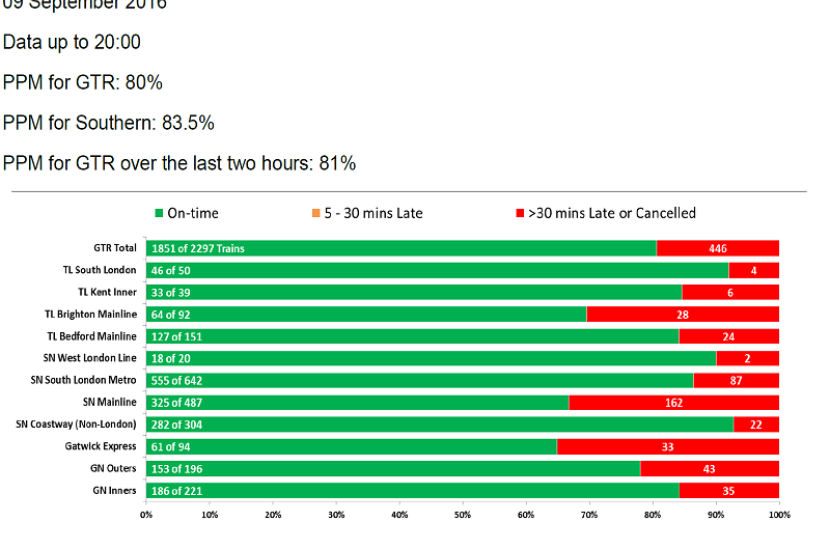Click the 50% label on the horizontal axis
The image size is (830, 540).
click(462, 515)
